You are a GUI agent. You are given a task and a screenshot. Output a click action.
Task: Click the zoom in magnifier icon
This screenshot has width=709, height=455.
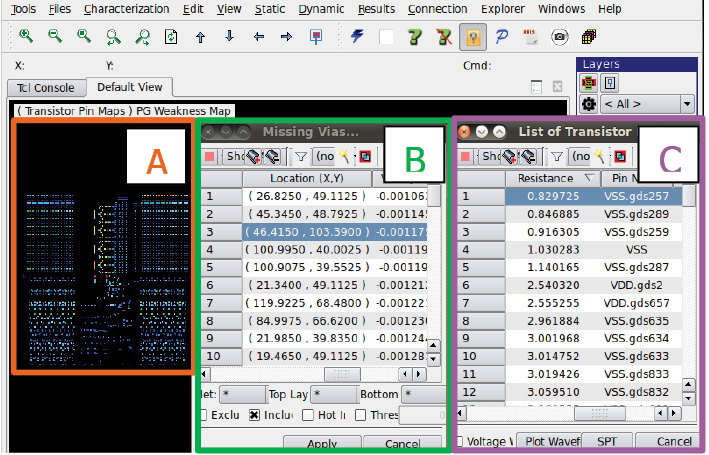26,36
